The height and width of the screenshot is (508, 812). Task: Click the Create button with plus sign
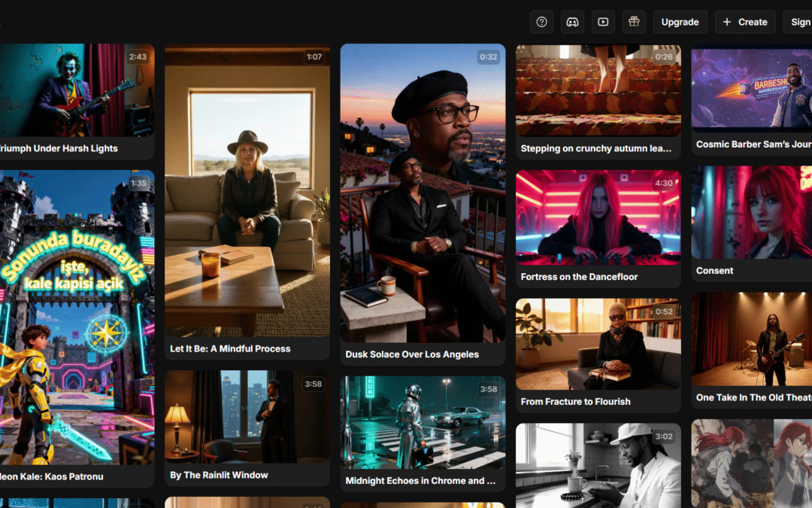pos(745,22)
